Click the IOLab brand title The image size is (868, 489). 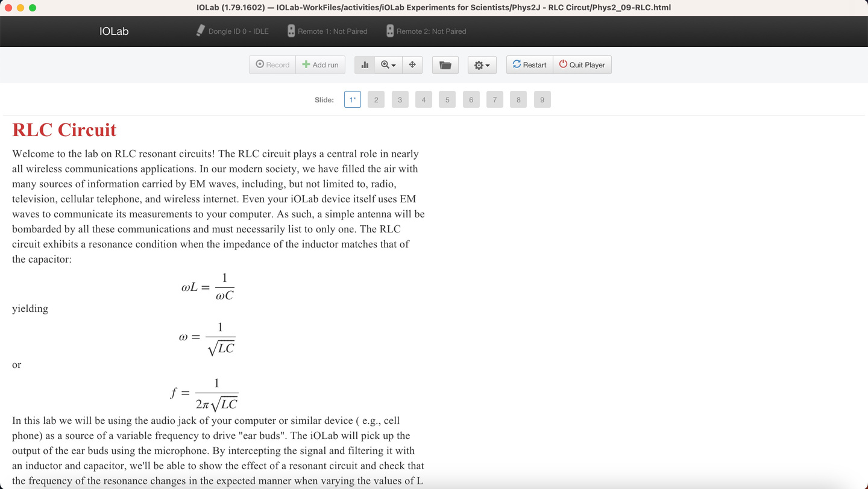click(114, 31)
